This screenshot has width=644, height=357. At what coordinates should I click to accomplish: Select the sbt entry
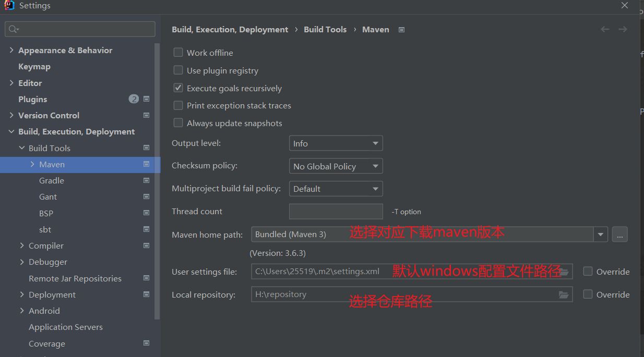pyautogui.click(x=45, y=229)
